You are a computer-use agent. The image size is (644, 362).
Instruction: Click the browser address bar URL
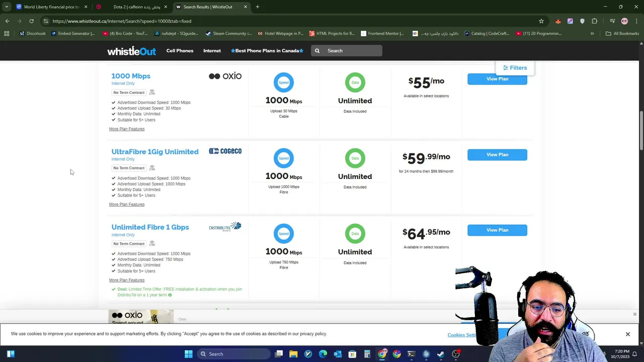[122, 21]
